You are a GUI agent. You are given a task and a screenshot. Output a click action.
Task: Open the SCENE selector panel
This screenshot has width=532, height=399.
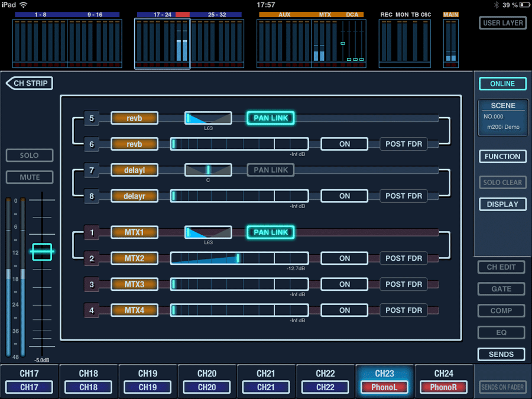pyautogui.click(x=503, y=117)
